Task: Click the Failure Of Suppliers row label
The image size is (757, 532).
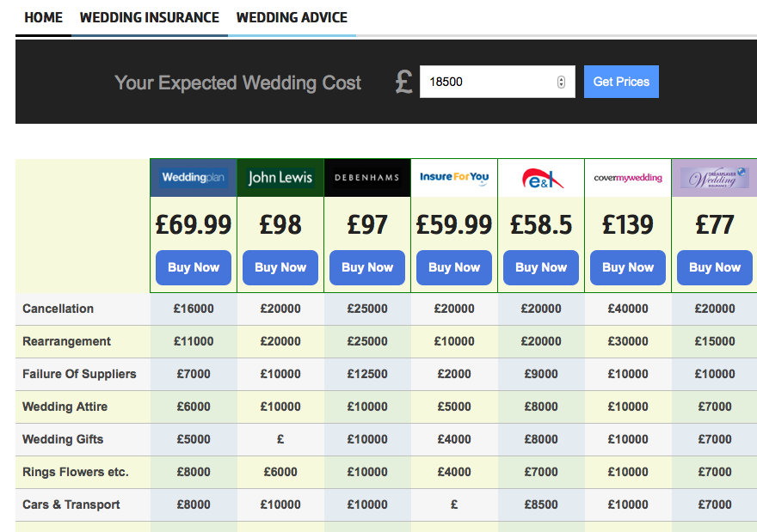Action: [79, 374]
